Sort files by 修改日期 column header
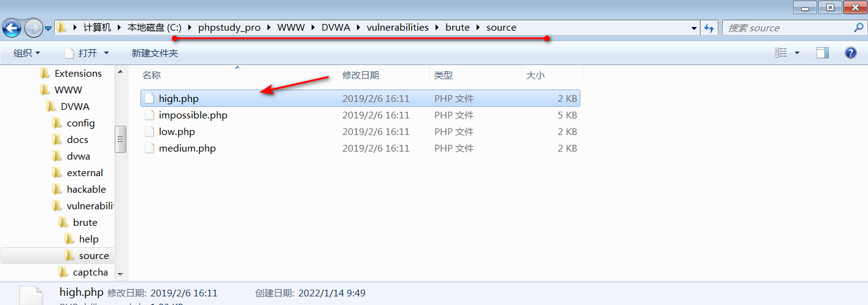The width and height of the screenshot is (868, 305). (x=361, y=75)
